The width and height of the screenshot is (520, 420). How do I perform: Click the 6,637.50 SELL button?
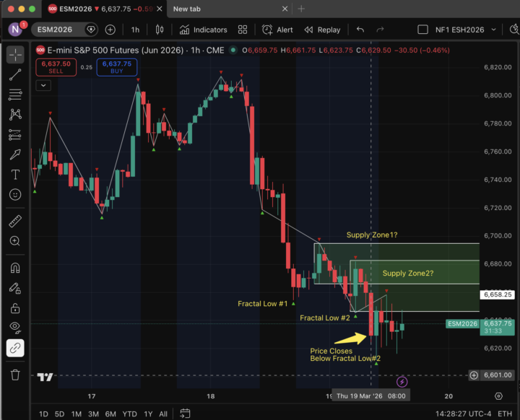[x=56, y=67]
